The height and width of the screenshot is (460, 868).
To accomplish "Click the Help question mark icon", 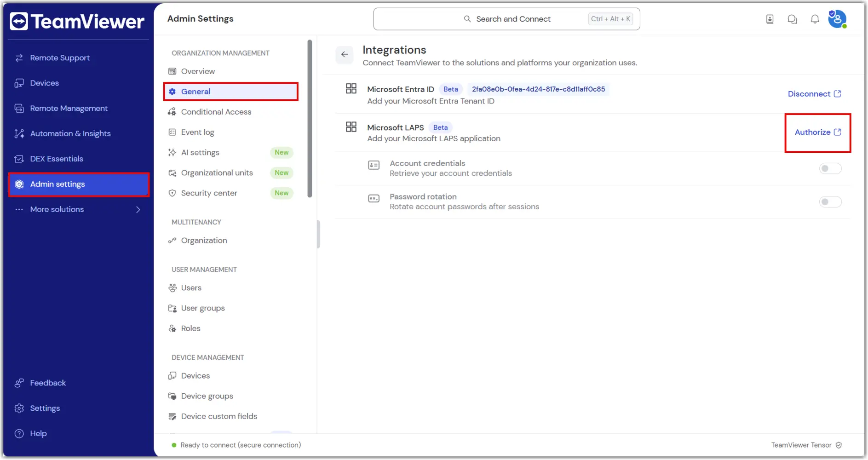I will click(19, 434).
